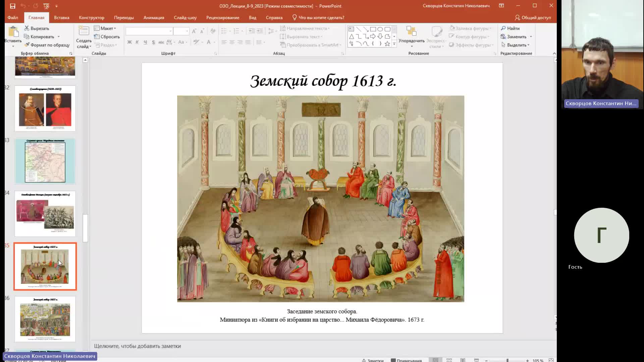Open the Animation (Анимация) tab
644x362 pixels.
pos(154,17)
